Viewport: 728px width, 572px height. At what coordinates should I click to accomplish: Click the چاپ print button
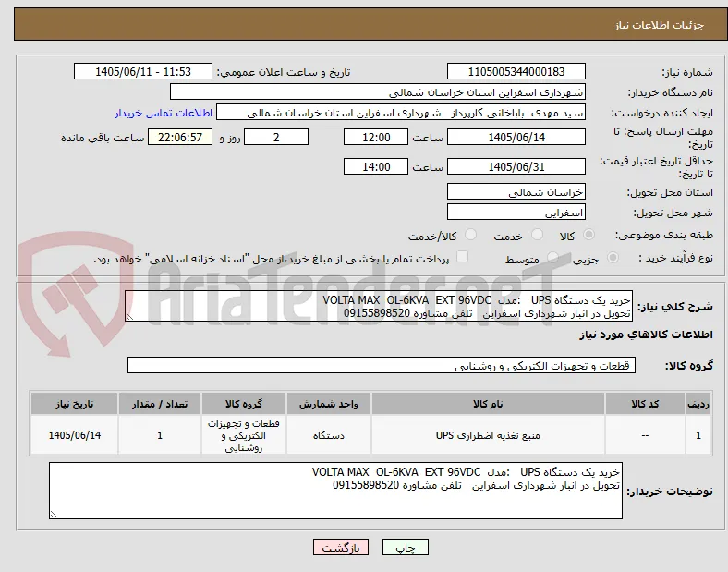click(406, 547)
